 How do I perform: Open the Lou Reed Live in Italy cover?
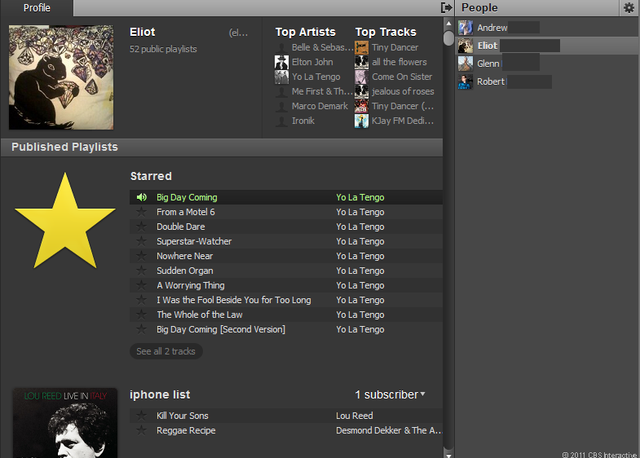pyautogui.click(x=65, y=423)
